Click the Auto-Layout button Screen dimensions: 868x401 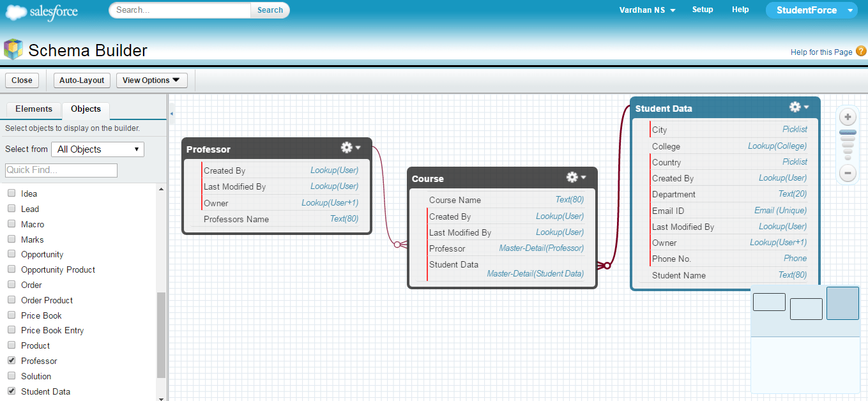click(82, 80)
